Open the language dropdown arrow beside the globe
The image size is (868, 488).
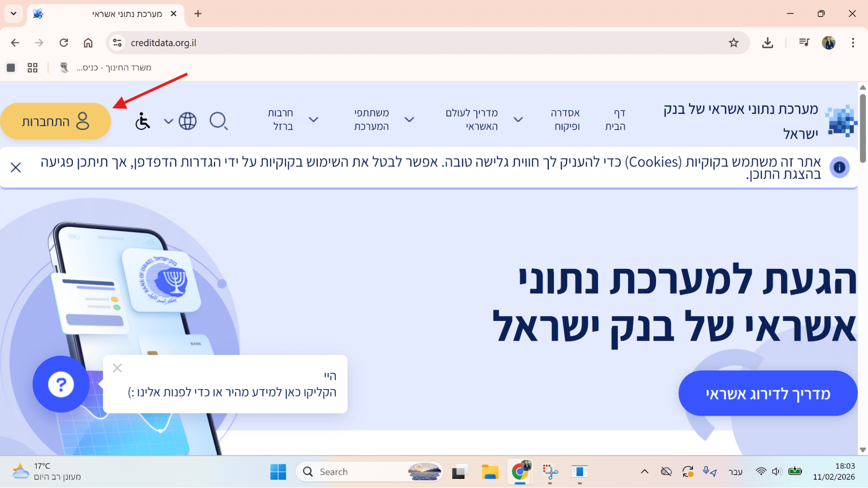tap(168, 121)
